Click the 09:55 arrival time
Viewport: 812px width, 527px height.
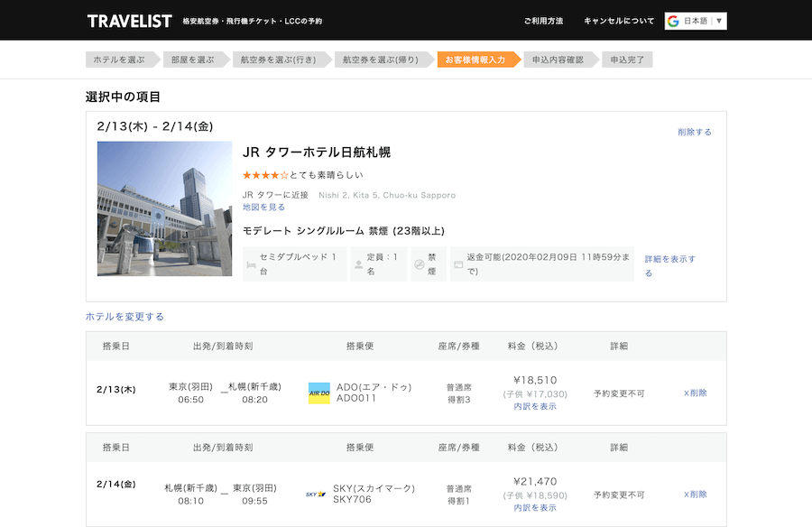[x=254, y=501]
